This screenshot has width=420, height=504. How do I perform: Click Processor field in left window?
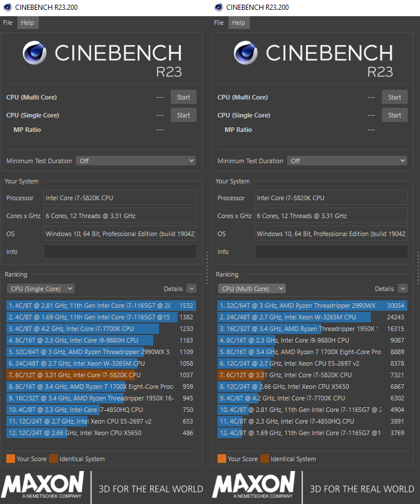[x=120, y=198]
